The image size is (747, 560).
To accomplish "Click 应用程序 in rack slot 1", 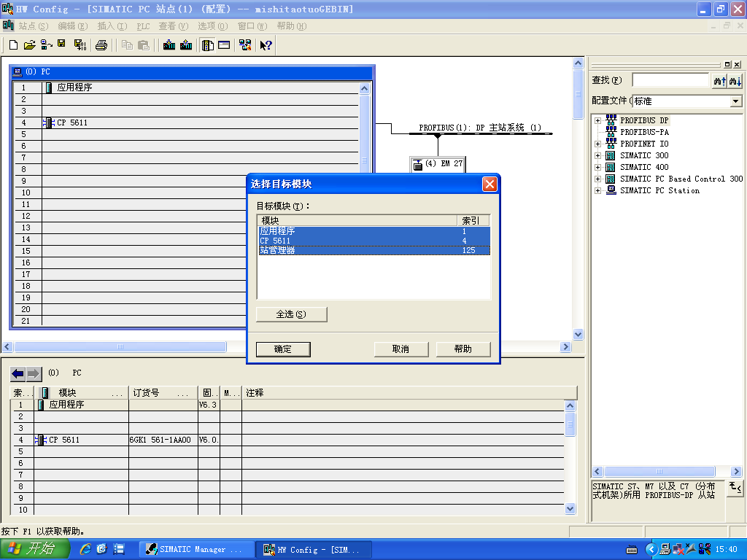I will pos(74,87).
